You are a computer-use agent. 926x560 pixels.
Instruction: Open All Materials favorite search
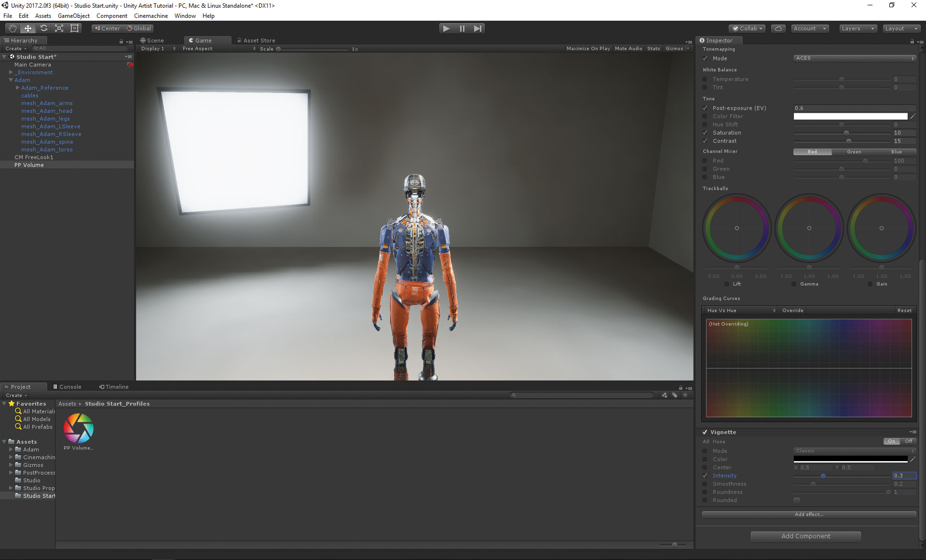[35, 411]
